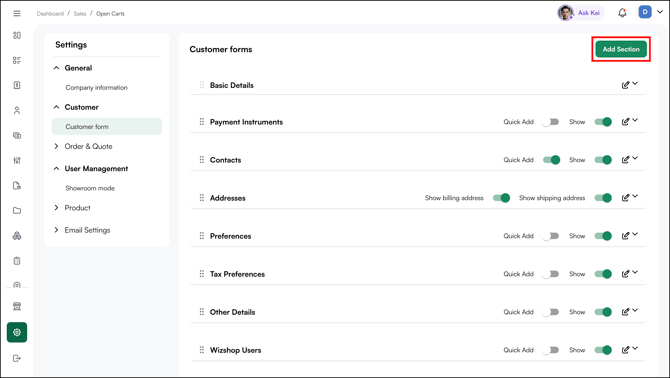
Task: Open Ask Kai assistant
Action: (x=581, y=13)
